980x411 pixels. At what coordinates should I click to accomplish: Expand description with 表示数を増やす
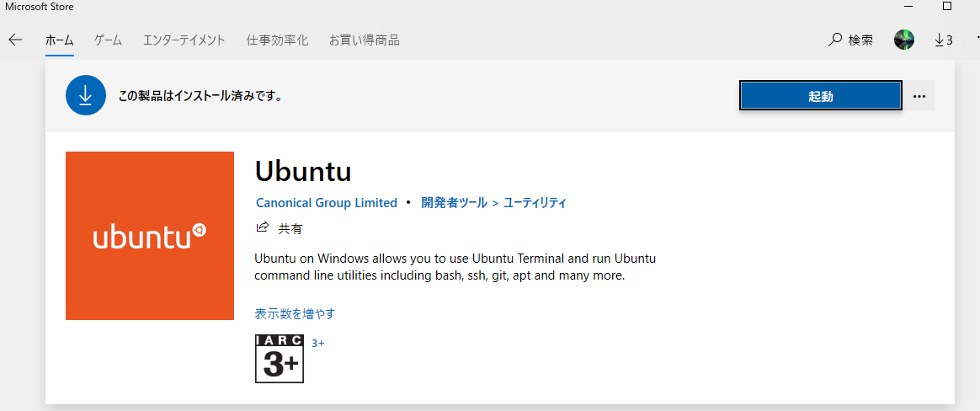[x=295, y=313]
